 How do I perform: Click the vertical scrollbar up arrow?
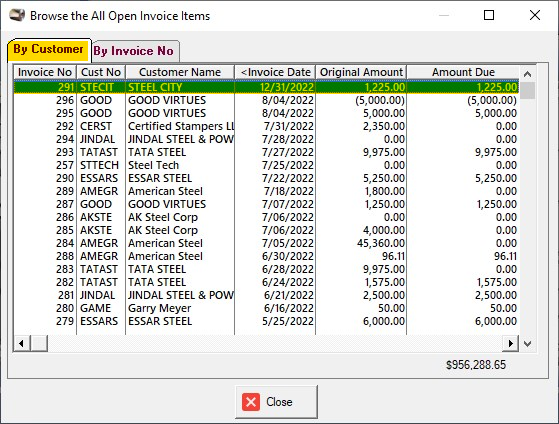point(528,74)
